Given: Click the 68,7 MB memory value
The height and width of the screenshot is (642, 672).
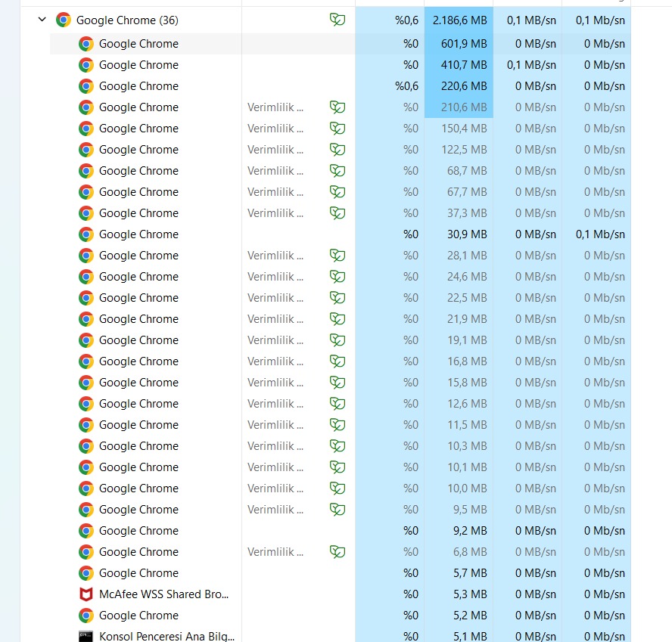Looking at the screenshot, I should (467, 171).
